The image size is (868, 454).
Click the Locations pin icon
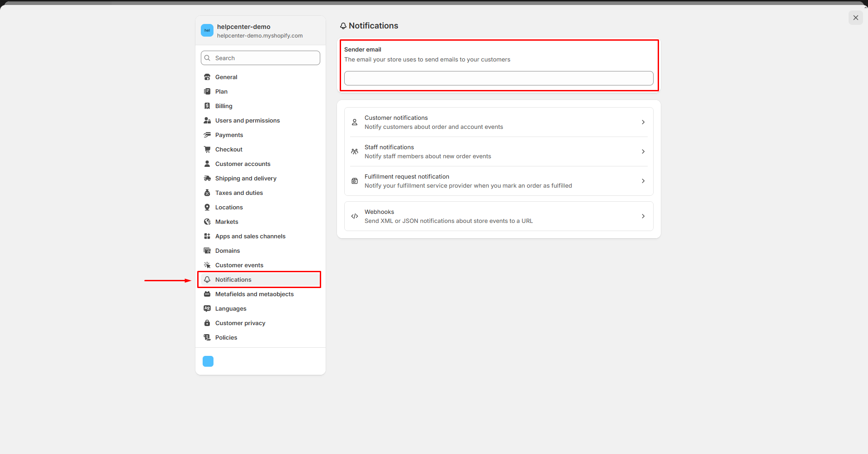207,207
